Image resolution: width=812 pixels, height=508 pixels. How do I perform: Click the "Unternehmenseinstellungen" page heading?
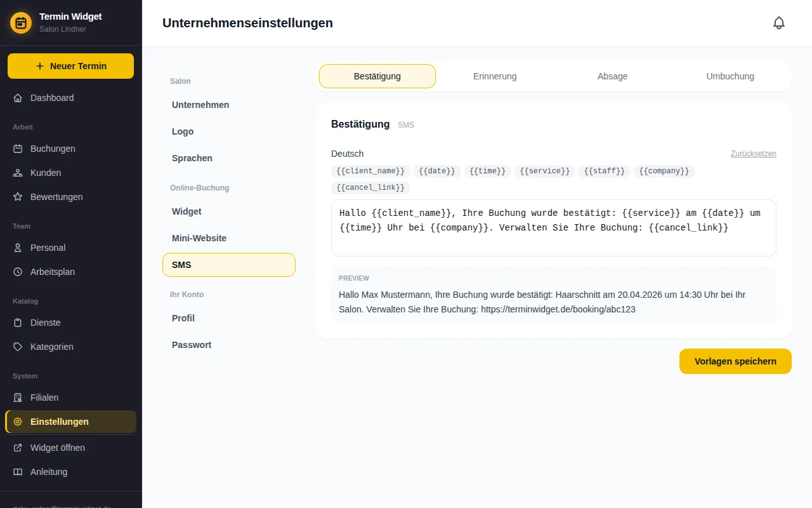coord(247,23)
